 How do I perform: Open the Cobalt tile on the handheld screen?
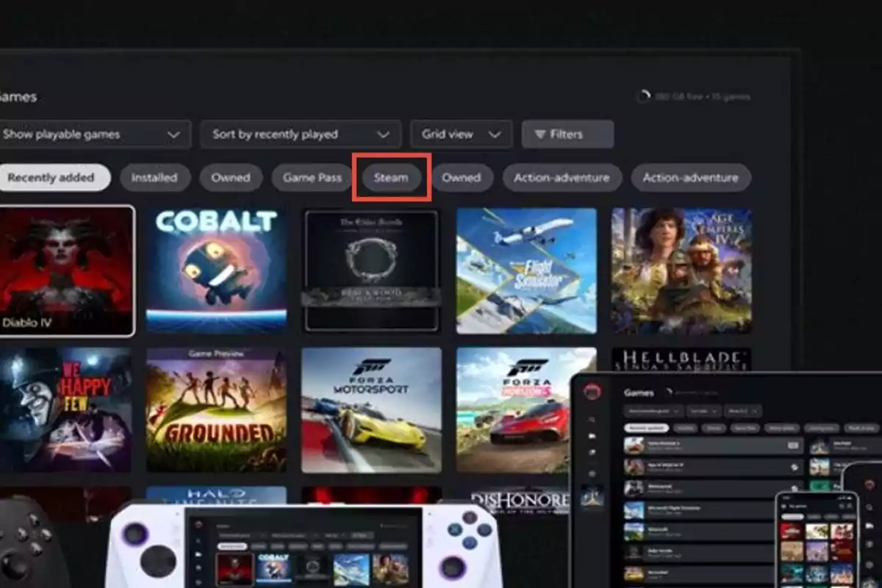[274, 570]
